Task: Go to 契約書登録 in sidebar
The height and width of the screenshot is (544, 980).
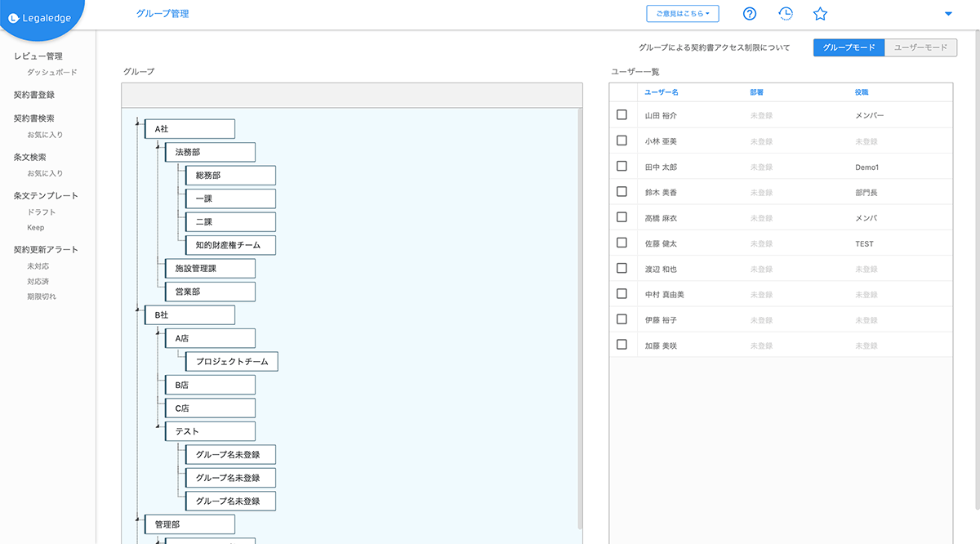Action: click(x=34, y=95)
